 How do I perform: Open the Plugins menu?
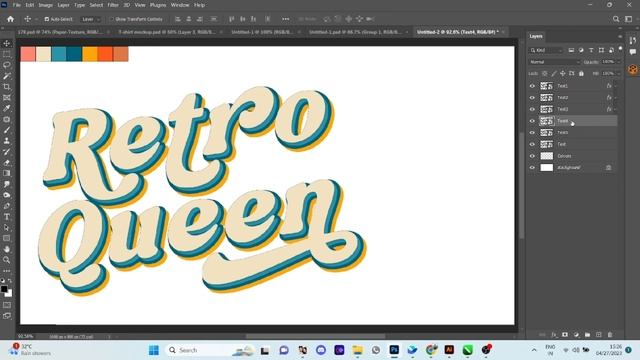pyautogui.click(x=158, y=5)
